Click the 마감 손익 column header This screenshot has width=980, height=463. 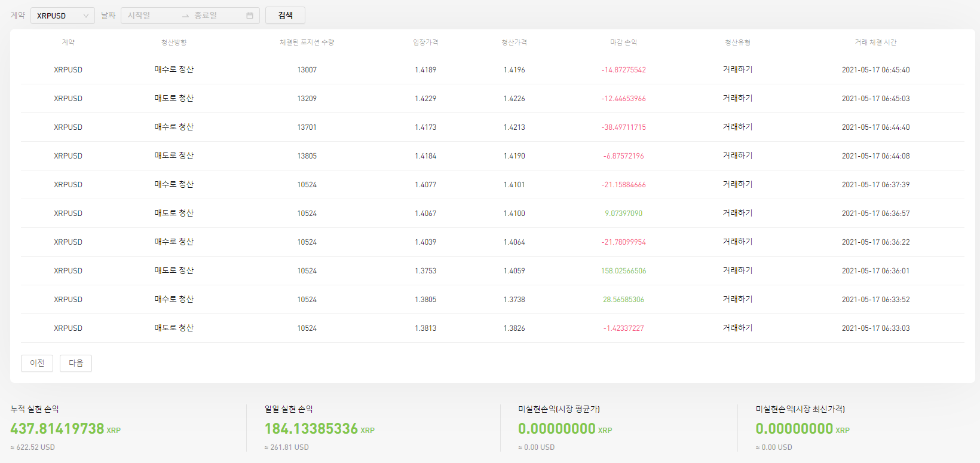pyautogui.click(x=623, y=42)
